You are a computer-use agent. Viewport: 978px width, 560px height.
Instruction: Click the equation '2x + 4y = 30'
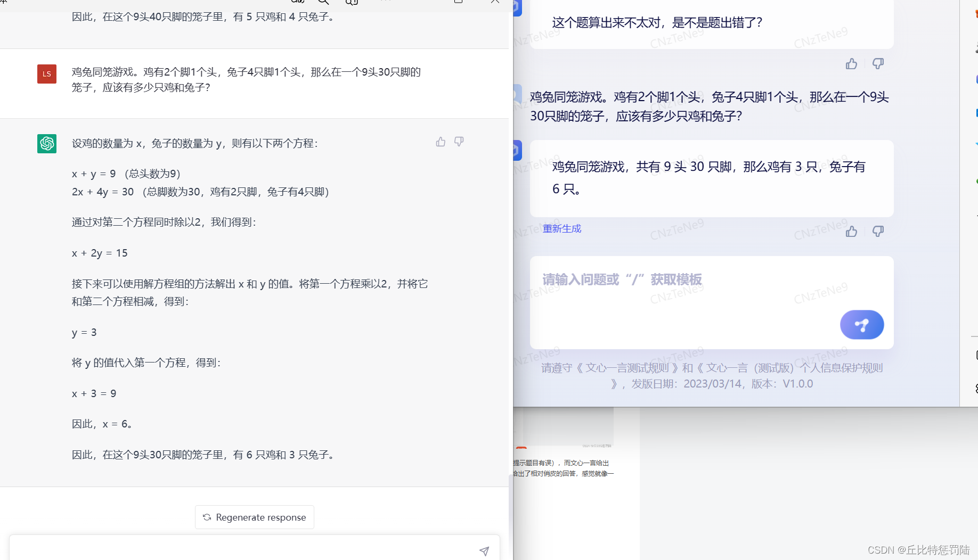click(103, 192)
